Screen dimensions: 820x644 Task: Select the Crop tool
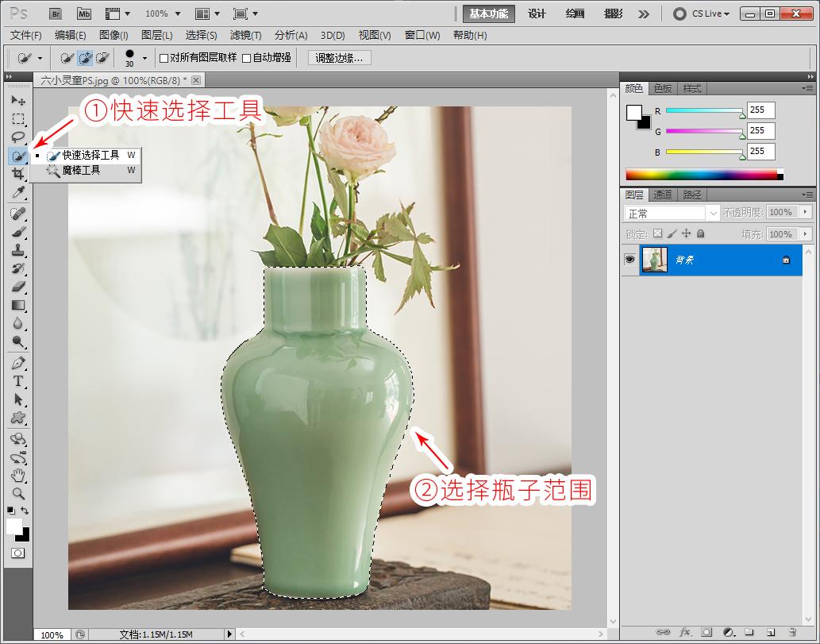point(17,174)
